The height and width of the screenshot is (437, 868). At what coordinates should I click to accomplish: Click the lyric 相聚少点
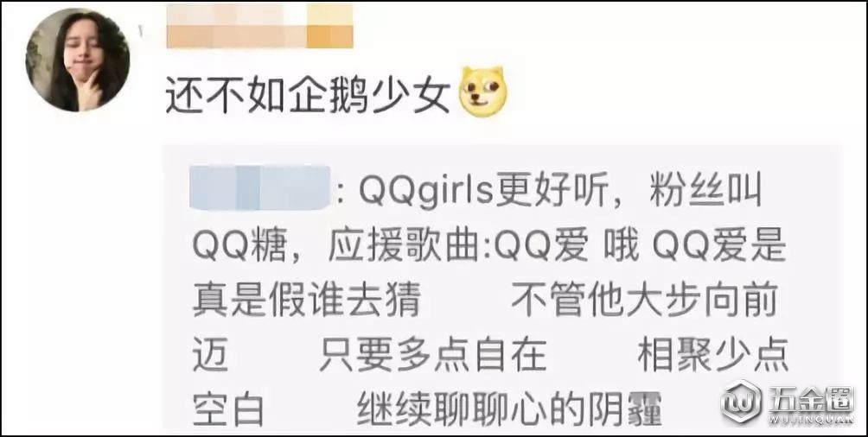713,355
